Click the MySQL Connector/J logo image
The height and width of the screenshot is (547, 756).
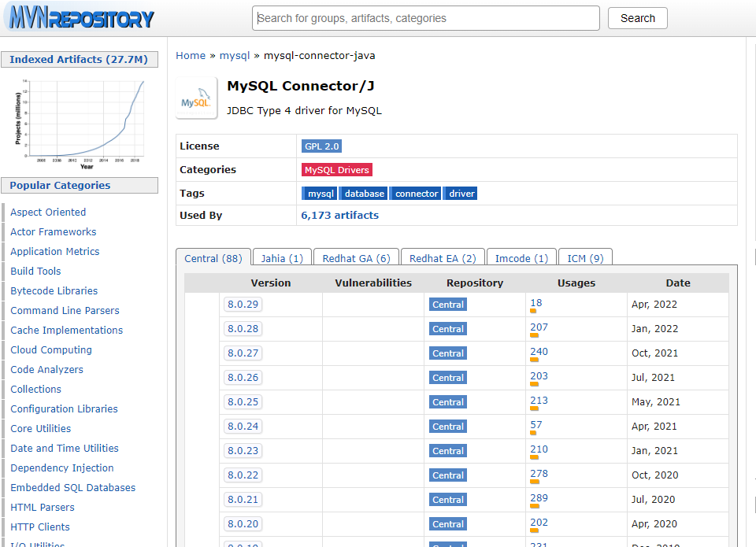[x=196, y=98]
